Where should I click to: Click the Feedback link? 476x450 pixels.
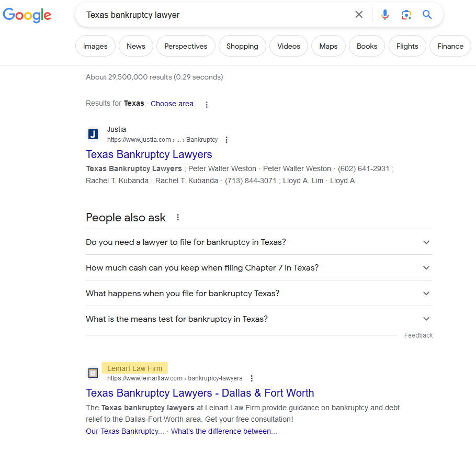(x=418, y=335)
